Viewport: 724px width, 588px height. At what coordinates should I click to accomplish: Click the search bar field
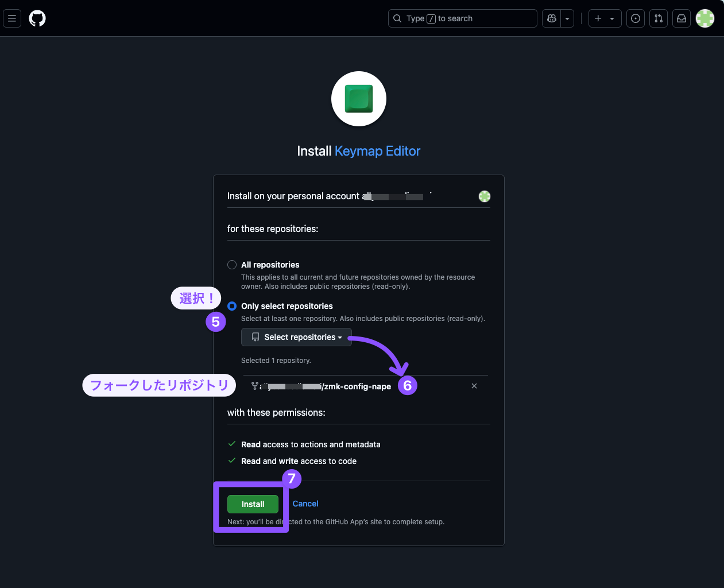click(x=462, y=18)
